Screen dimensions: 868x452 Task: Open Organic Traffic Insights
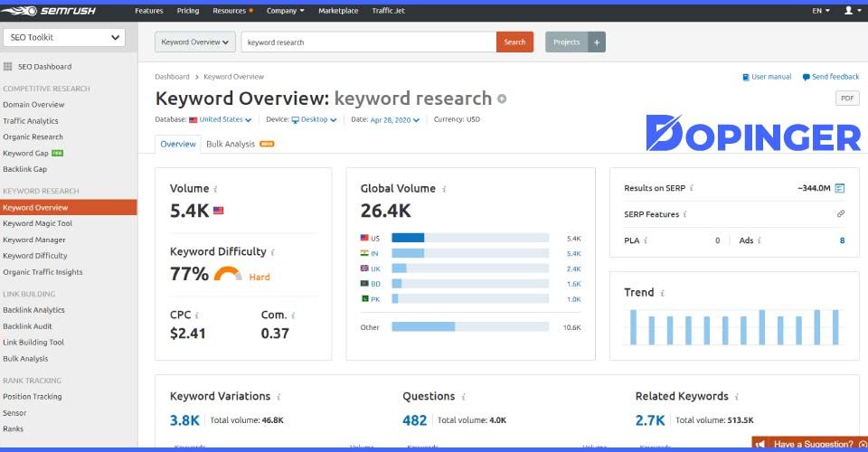(42, 272)
